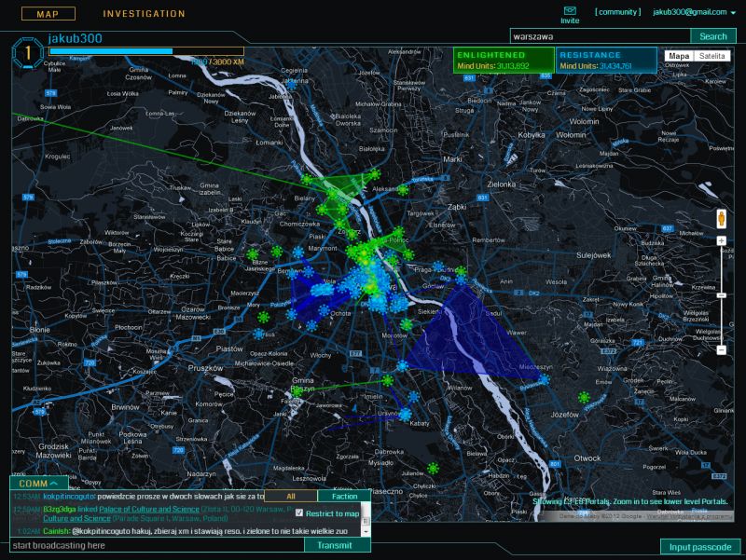Viewport: 746px width, 560px height.
Task: Zoom out with the map minus button
Action: tap(721, 349)
